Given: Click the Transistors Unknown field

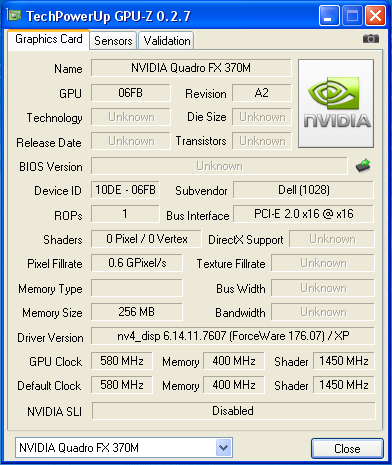Looking at the screenshot, I should tap(262, 141).
